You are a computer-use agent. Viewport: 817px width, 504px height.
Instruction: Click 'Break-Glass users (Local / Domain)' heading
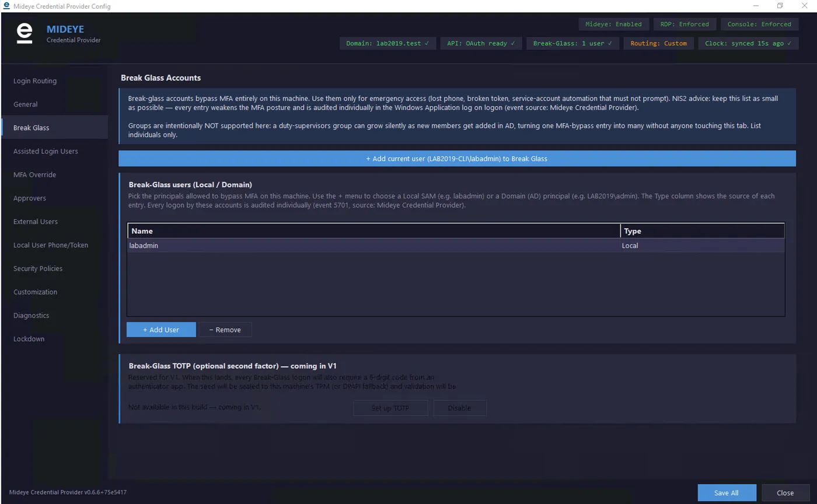click(190, 184)
